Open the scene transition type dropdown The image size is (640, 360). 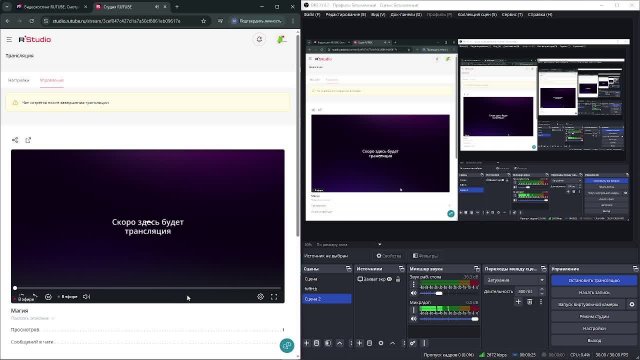point(515,280)
